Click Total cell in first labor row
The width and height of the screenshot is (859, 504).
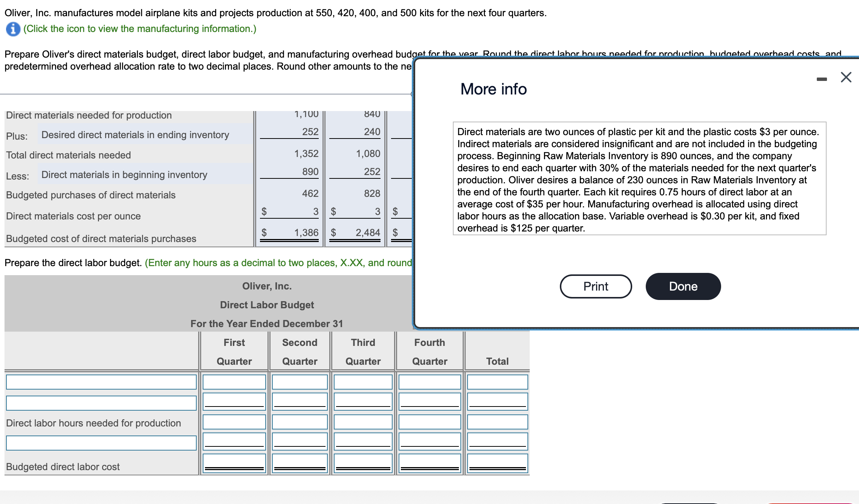click(x=497, y=382)
